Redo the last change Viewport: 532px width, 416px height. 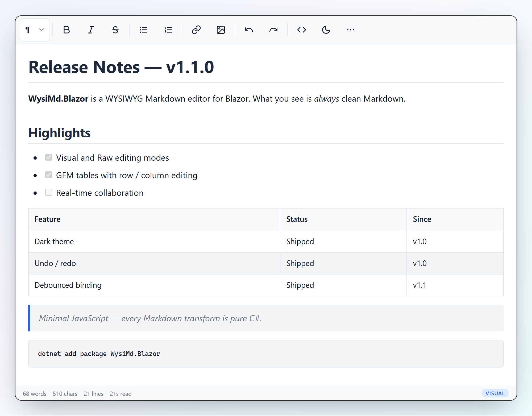click(x=273, y=30)
